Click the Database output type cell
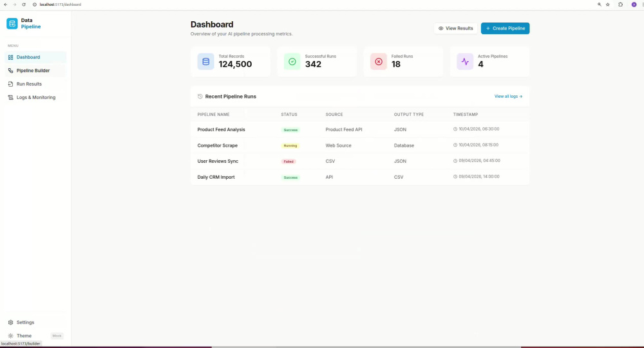Screen dimensions: 644x348 404,145
